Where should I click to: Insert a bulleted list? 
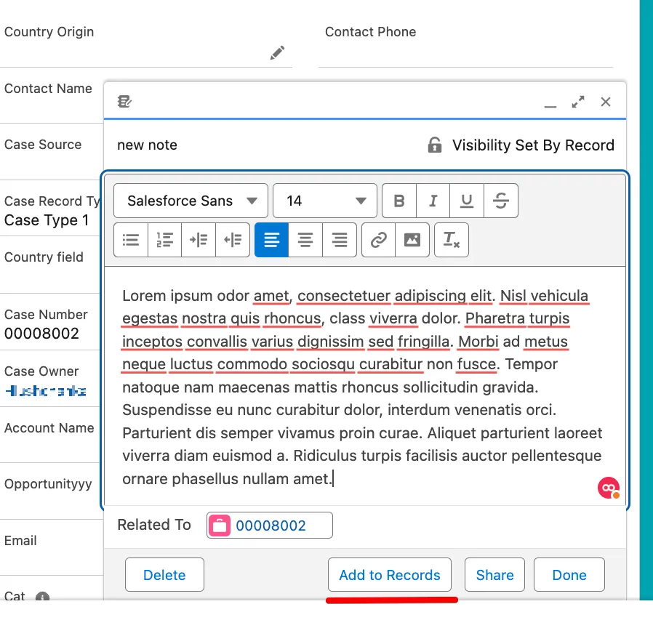pos(131,240)
